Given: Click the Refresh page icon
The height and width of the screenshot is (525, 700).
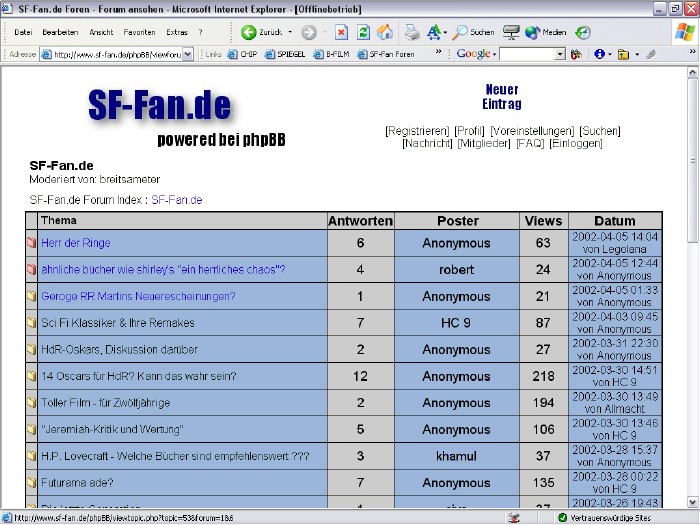Looking at the screenshot, I should [x=363, y=32].
